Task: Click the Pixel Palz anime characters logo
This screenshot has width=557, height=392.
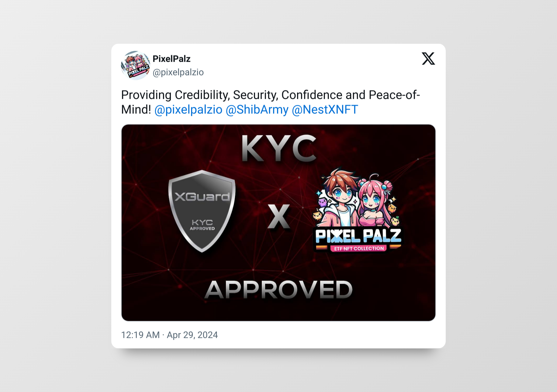Action: coord(357,210)
